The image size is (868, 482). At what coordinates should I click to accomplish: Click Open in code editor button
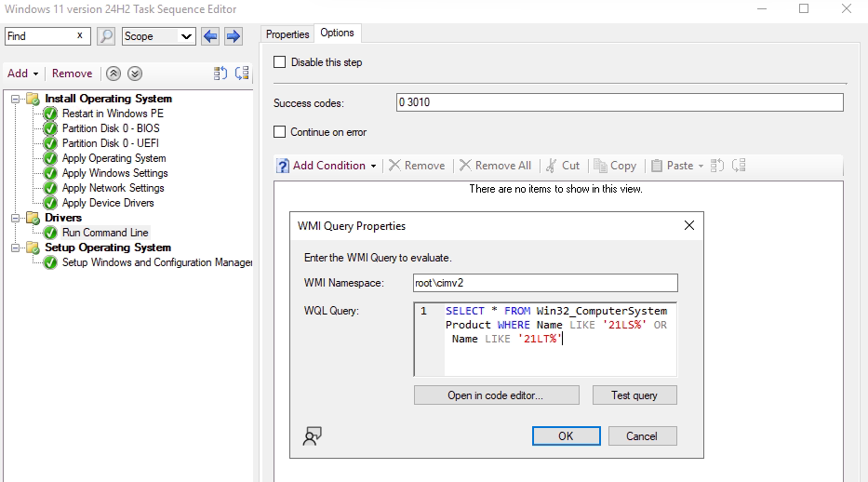[x=497, y=395]
